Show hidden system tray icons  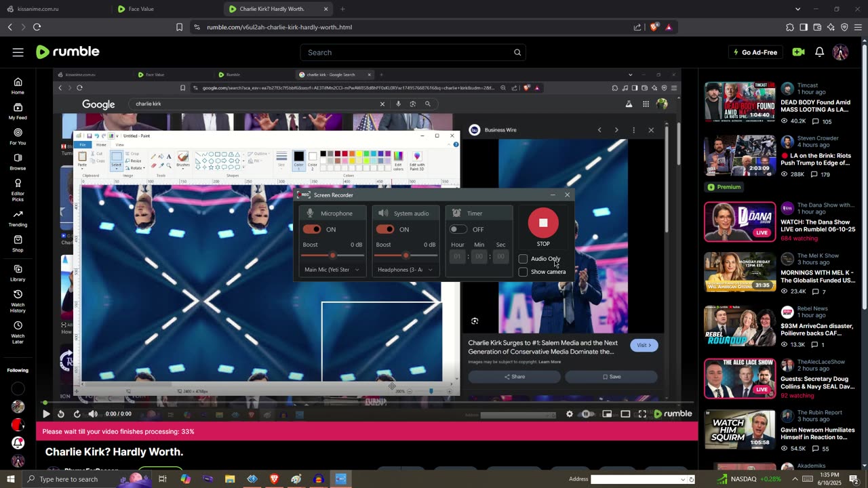[x=795, y=479]
